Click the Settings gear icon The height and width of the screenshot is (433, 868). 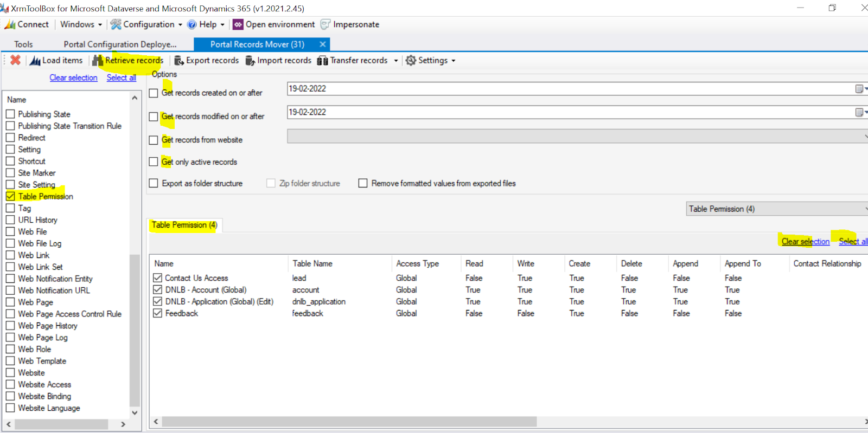point(411,60)
